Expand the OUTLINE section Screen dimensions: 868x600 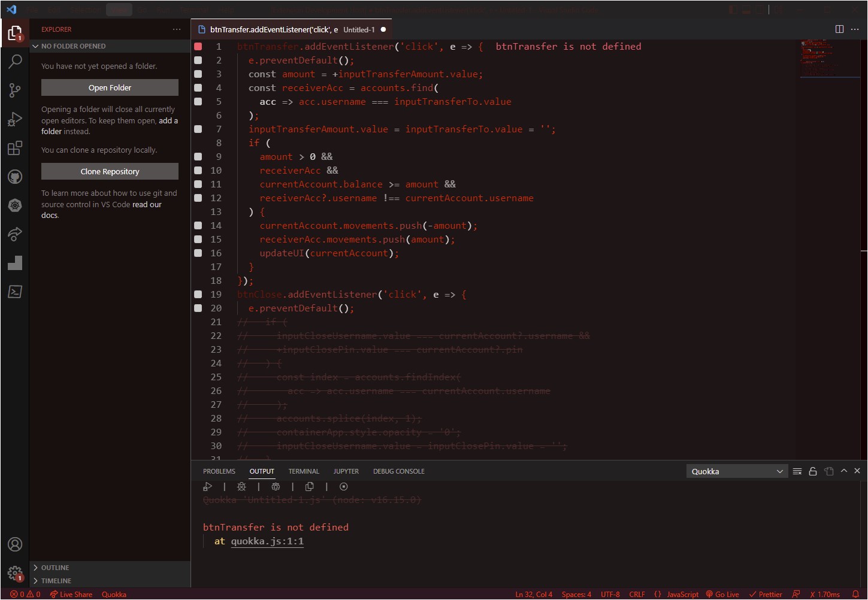pos(110,568)
